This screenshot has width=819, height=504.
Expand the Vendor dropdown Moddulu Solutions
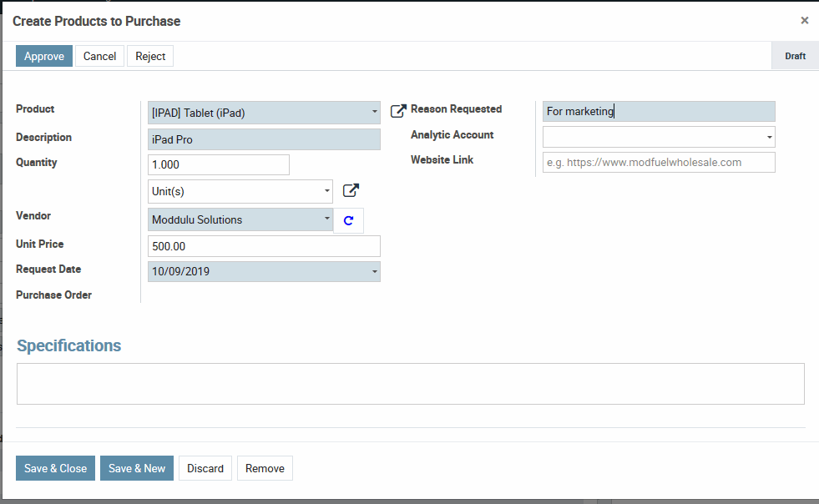(327, 219)
